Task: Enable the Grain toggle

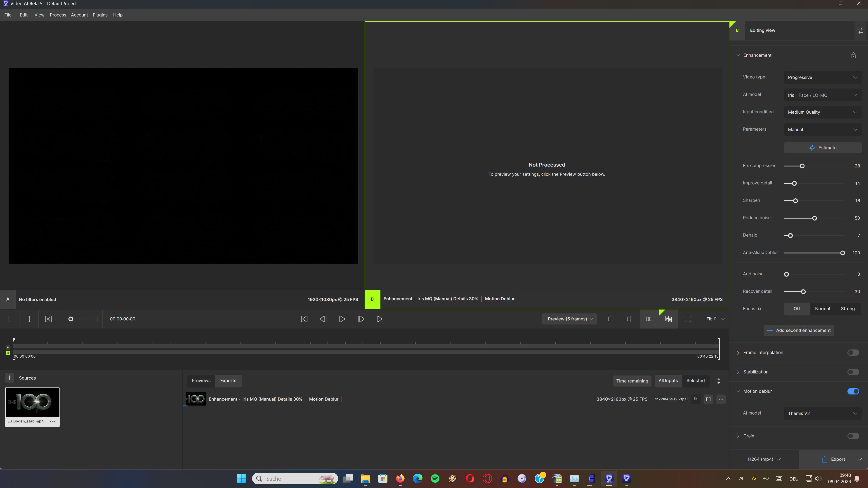Action: (853, 436)
